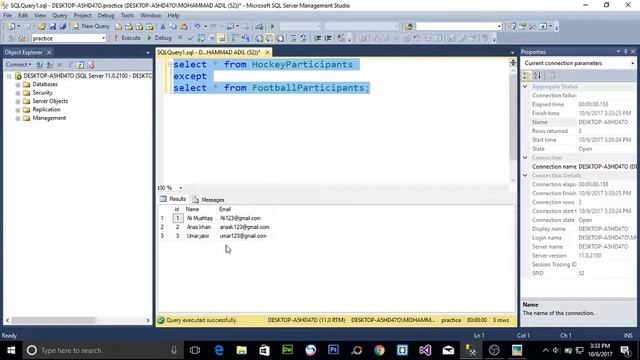Image resolution: width=640 pixels, height=360 pixels.
Task: Expand the Security folder node
Action: (x=18, y=93)
